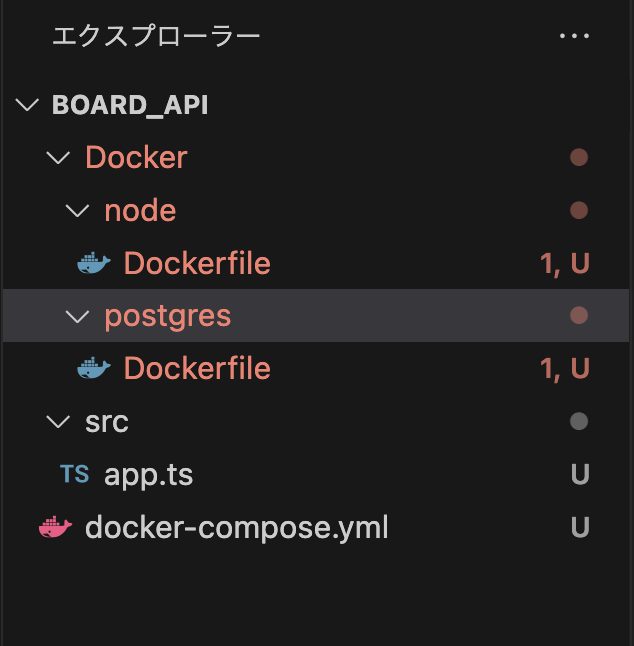Collapse the postgres folder chevron
This screenshot has height=646, width=634.
(x=77, y=316)
